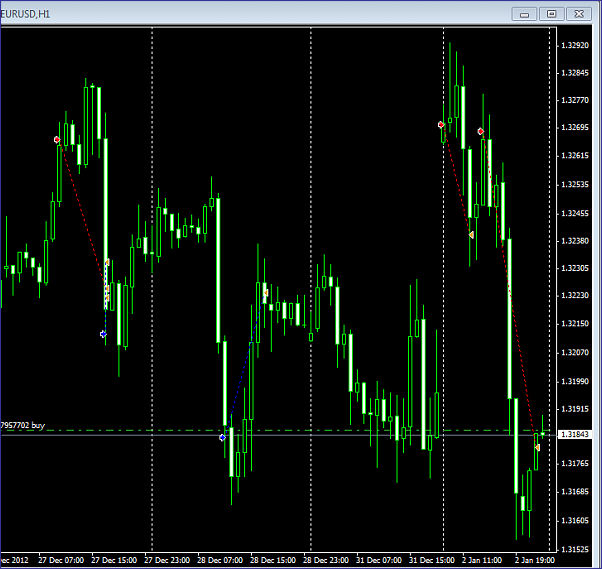Screen dimensions: 602x569
Task: Click the orange exit marker near 1.32380
Action: tap(471, 235)
